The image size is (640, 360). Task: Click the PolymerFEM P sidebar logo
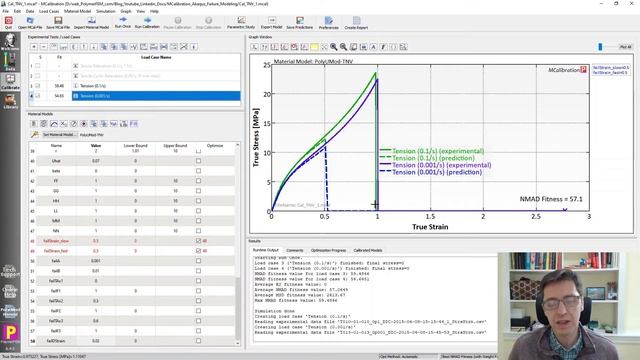10,333
